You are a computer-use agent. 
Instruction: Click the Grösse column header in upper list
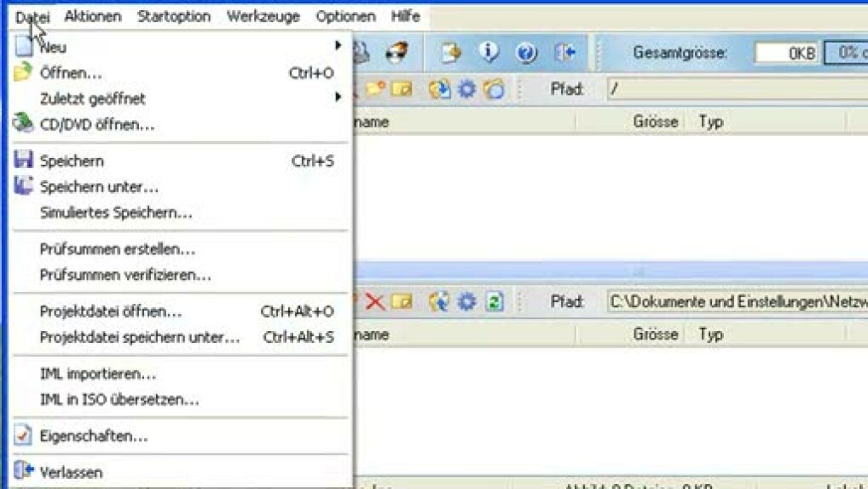(x=655, y=122)
